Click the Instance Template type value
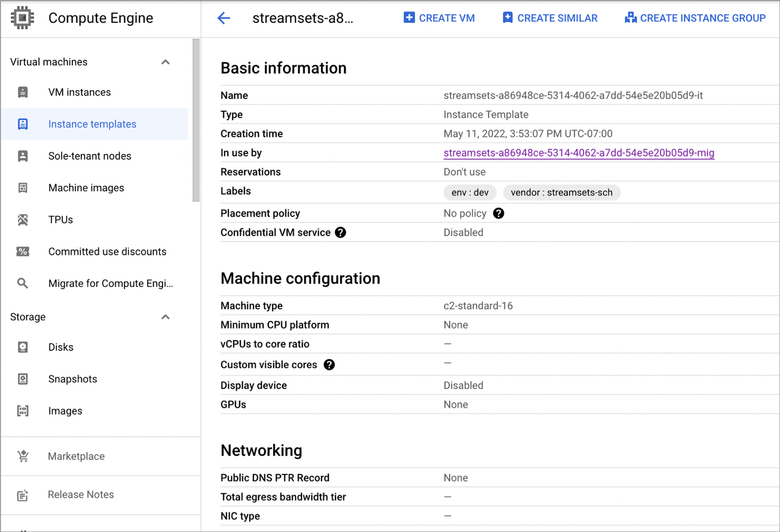The image size is (780, 532). tap(486, 115)
